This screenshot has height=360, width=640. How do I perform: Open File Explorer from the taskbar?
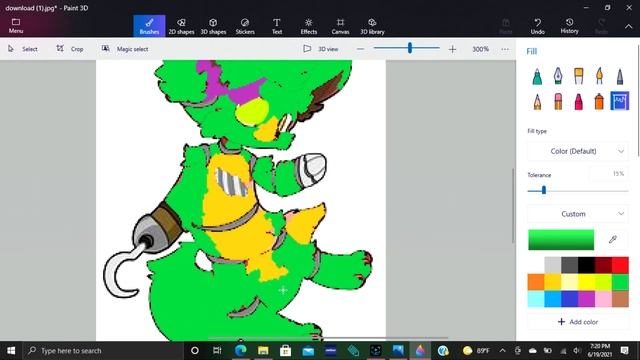tap(263, 350)
